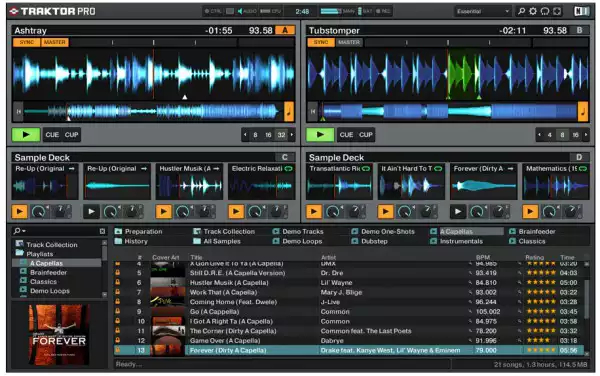
Task: Click the Native Instruments logo
Action: click(581, 11)
